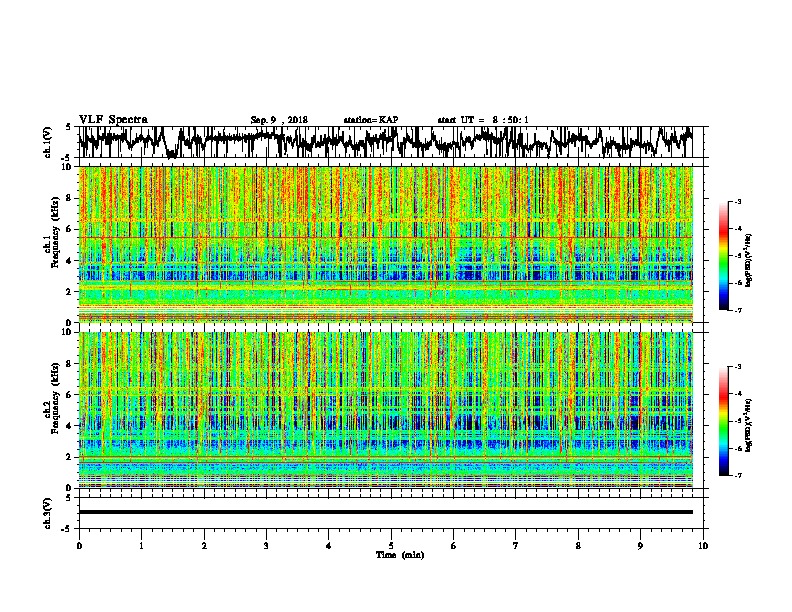Image resolution: width=792 pixels, height=612 pixels.
Task: Click the "9" minute tick label on the time axis
Action: [640, 546]
